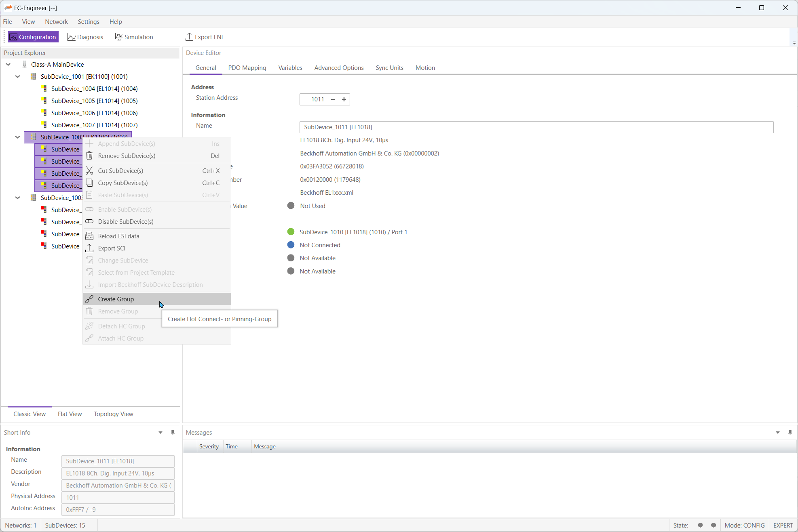Switch to the PDO Mapping tab
Image resolution: width=798 pixels, height=532 pixels.
point(247,68)
